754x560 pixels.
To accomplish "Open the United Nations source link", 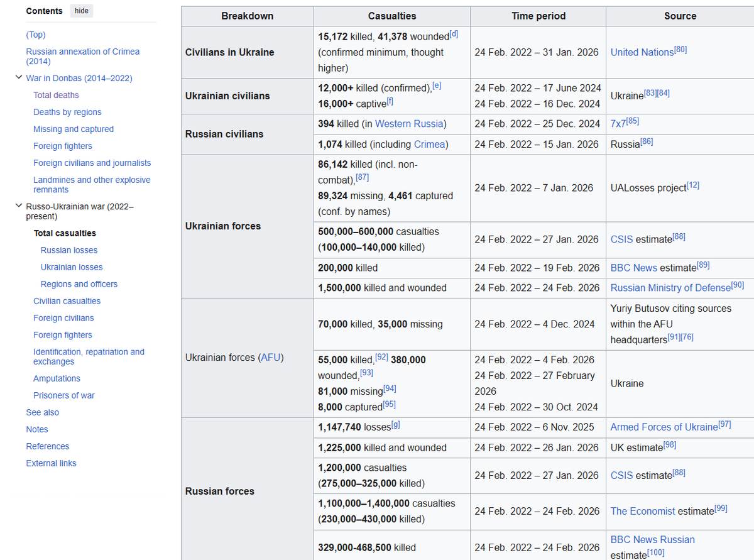I will [x=642, y=52].
